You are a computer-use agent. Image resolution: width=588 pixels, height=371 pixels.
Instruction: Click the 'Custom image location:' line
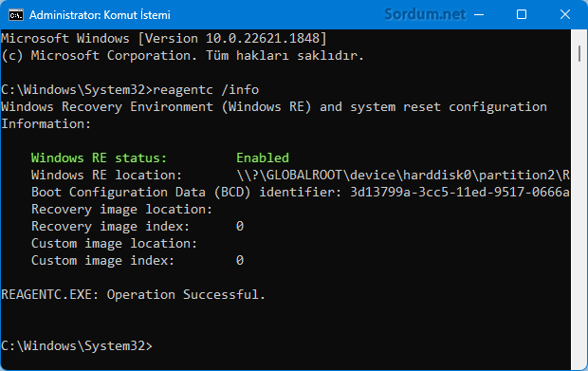(114, 244)
